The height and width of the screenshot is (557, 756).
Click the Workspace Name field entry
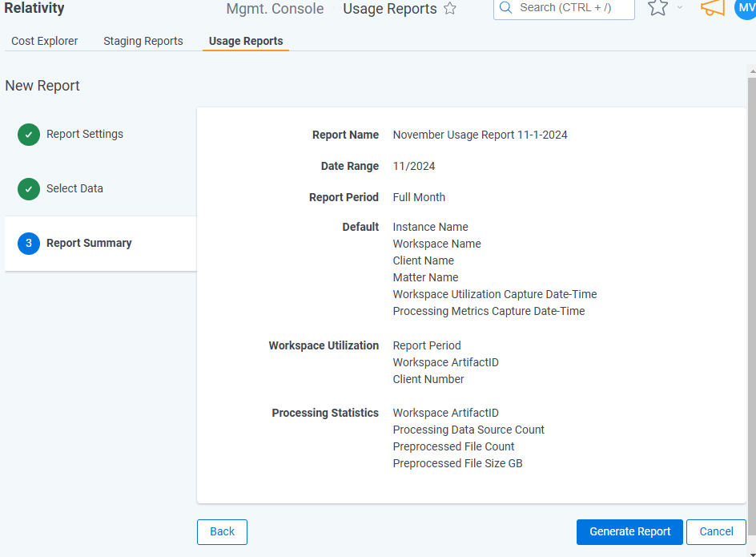pos(436,244)
